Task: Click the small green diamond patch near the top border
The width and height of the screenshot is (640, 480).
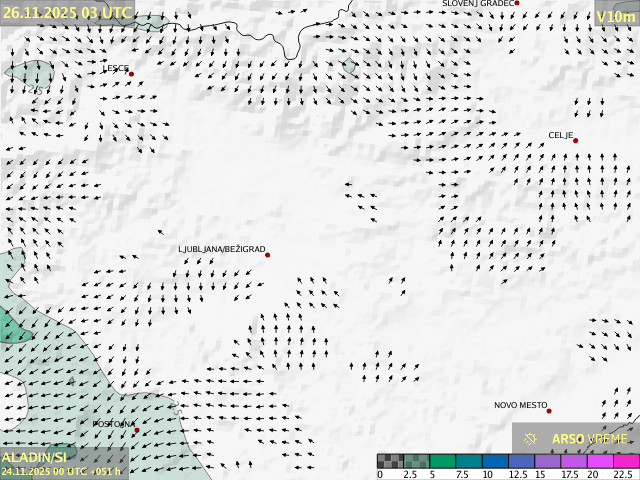Action: (349, 66)
